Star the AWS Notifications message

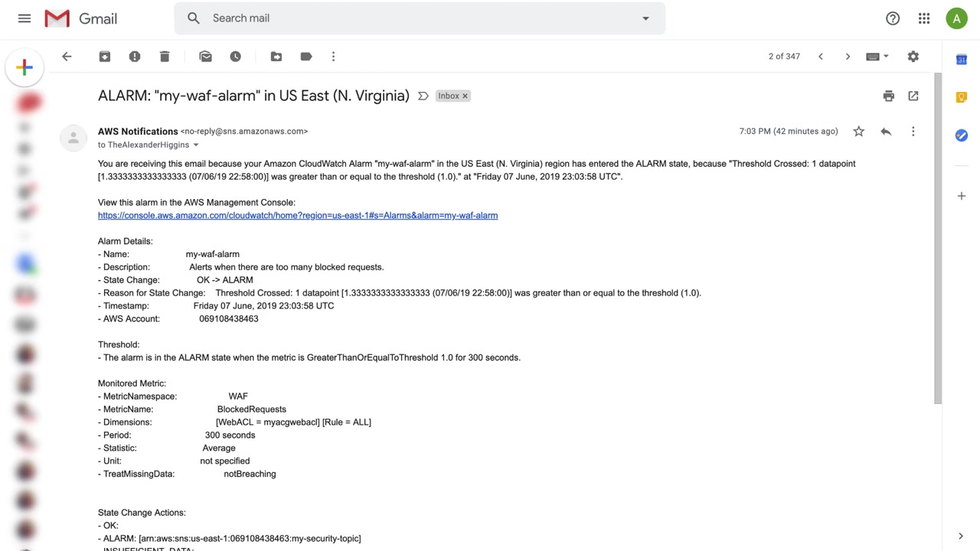(859, 132)
